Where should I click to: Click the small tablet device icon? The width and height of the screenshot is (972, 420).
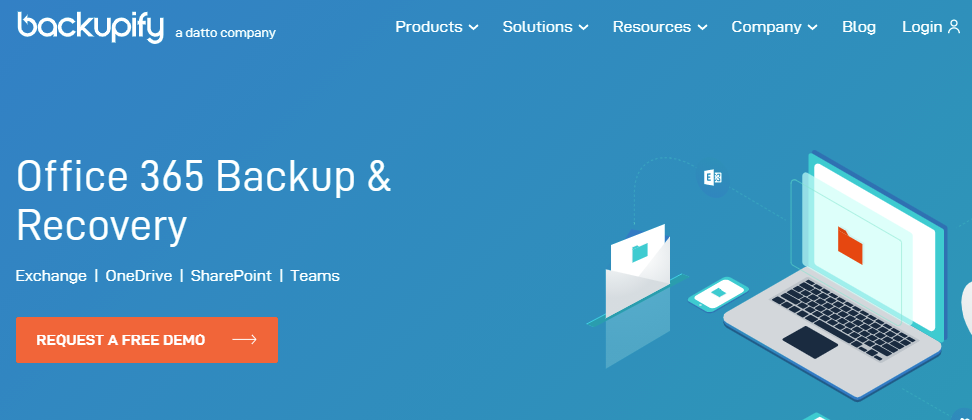[718, 293]
